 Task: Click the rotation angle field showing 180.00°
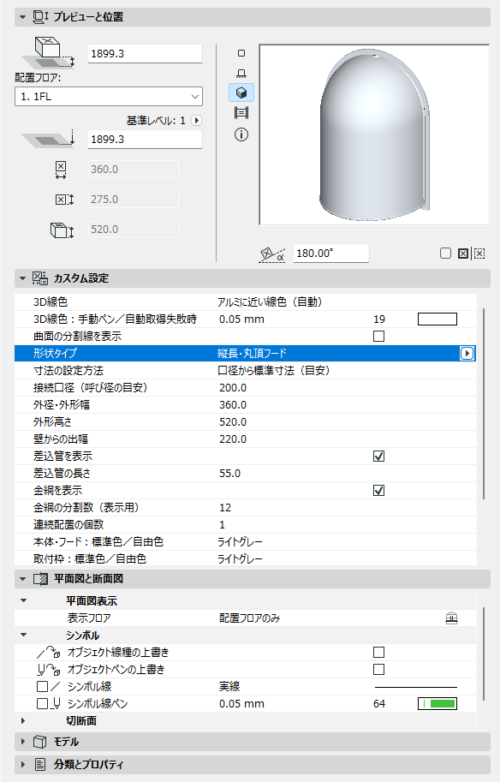(331, 253)
